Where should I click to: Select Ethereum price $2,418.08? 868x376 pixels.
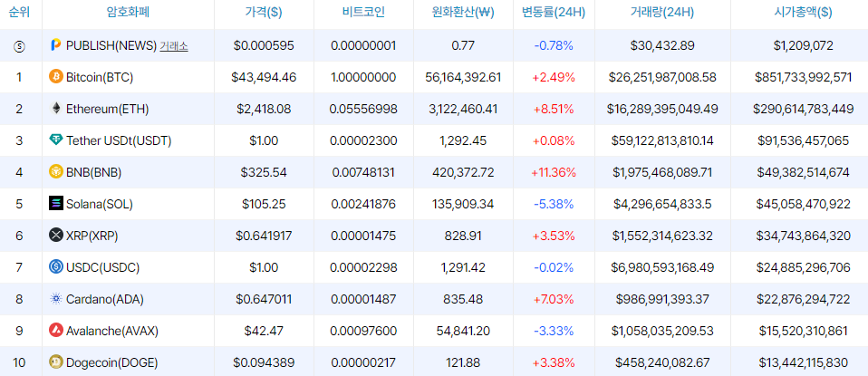point(264,109)
